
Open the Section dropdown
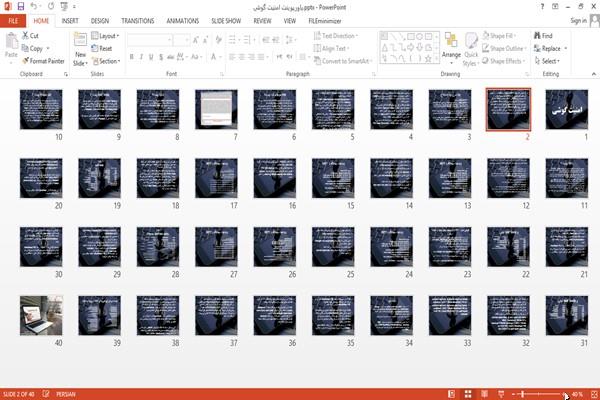pos(106,61)
